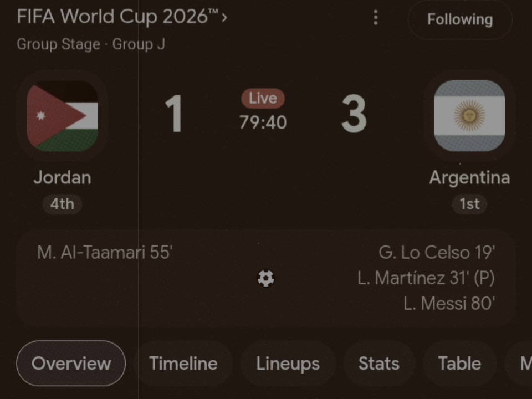The width and height of the screenshot is (532, 399).
Task: Click the Jordan team name
Action: click(x=63, y=177)
